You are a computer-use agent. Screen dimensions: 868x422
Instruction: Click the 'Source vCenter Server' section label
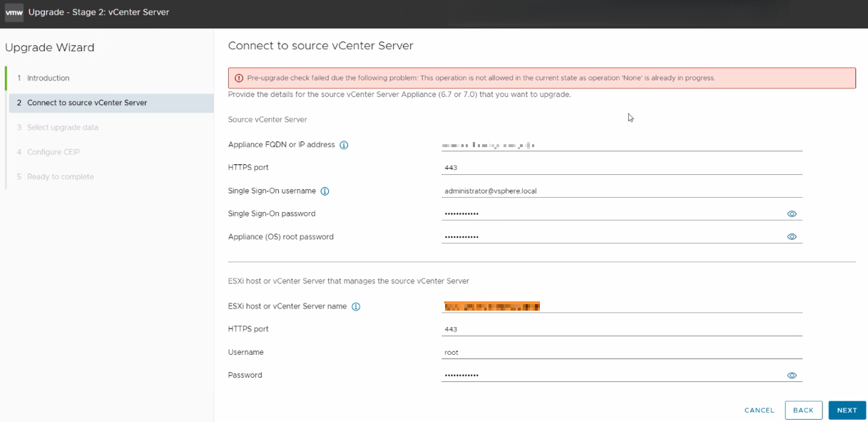[267, 119]
